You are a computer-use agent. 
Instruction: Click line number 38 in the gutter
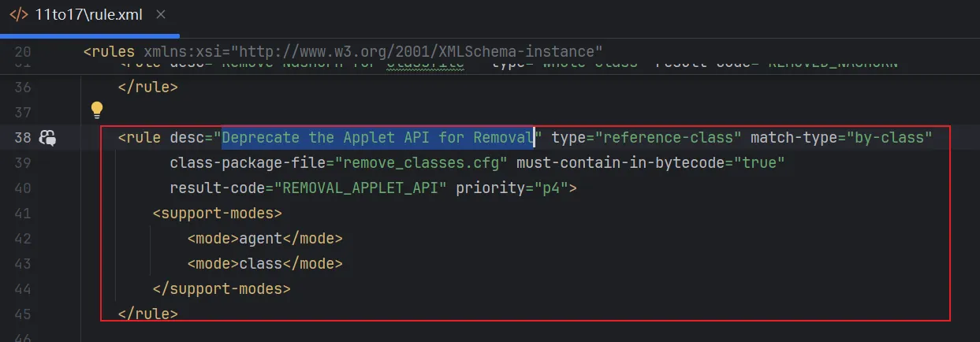pos(23,137)
